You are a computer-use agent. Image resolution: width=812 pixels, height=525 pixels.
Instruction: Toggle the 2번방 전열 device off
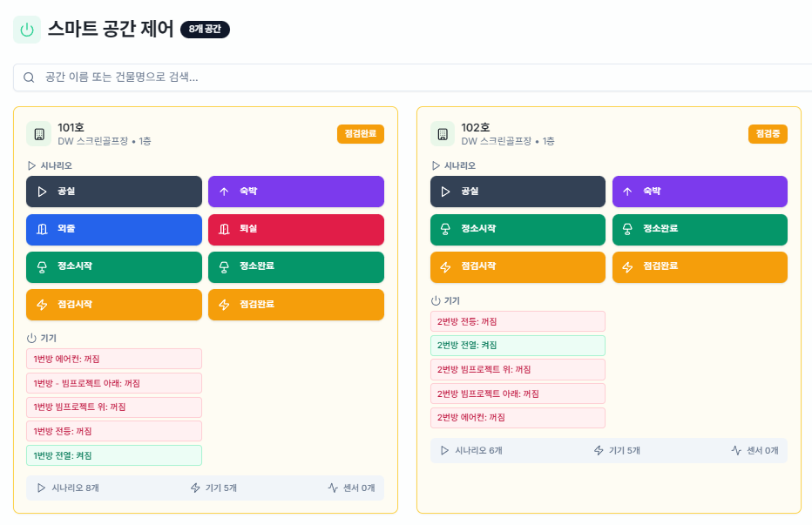pos(518,345)
